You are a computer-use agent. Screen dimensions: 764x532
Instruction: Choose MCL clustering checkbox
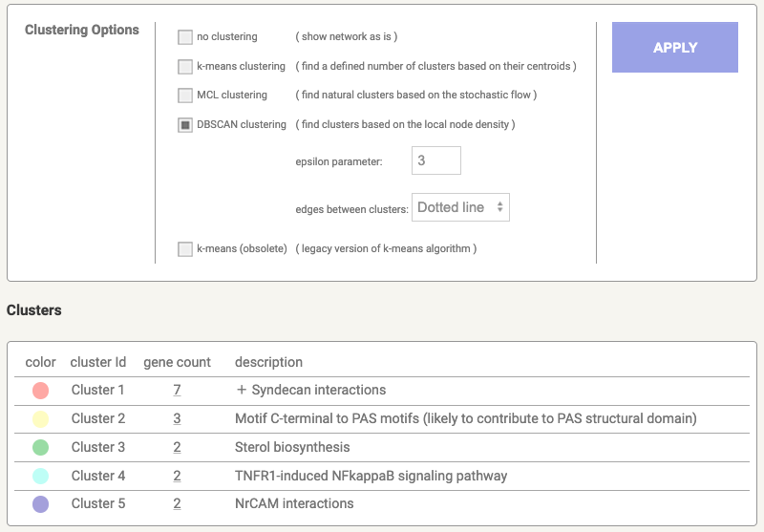coord(185,95)
